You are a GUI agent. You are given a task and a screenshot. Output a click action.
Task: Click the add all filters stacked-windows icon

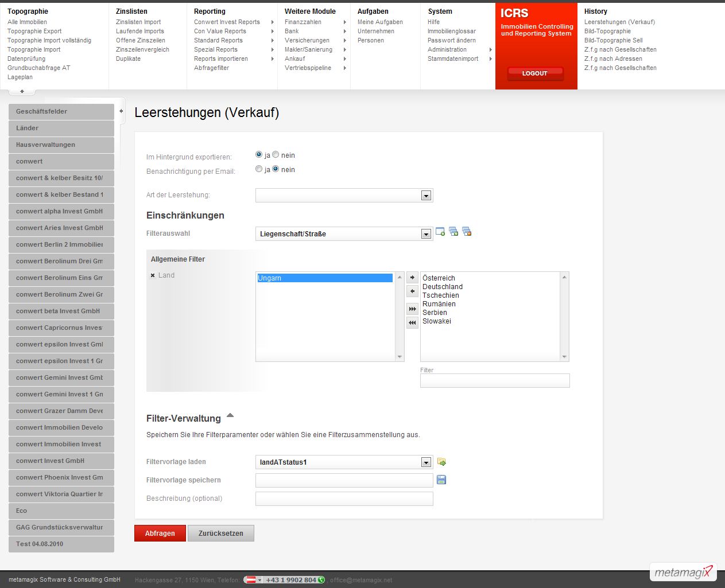(x=453, y=232)
